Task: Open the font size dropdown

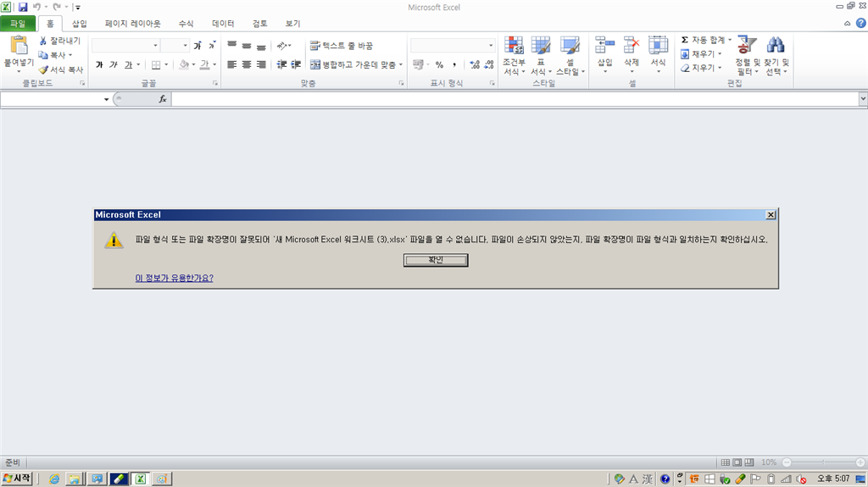Action: click(185, 46)
